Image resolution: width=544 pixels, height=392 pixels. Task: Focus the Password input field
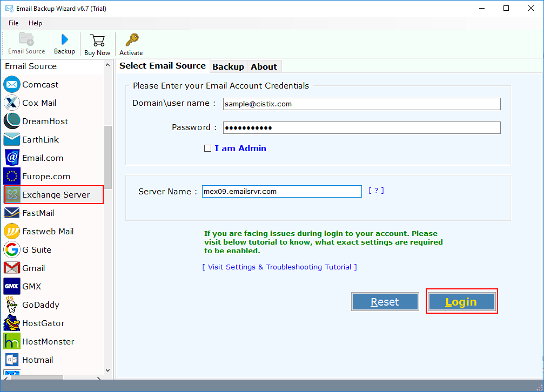point(361,127)
